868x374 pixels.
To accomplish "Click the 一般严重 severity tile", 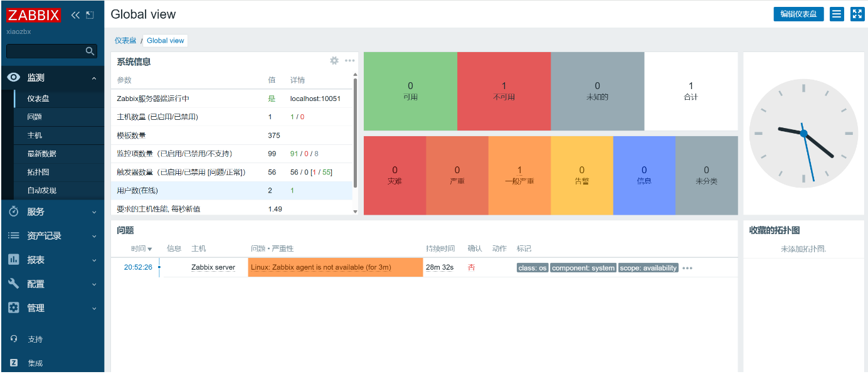I will coord(519,175).
